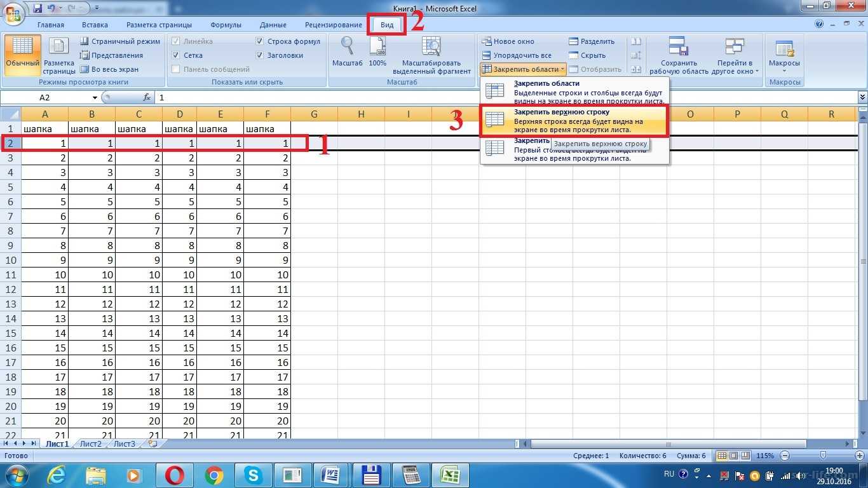Toggle the Заголовки checkbox
Image resolution: width=868 pixels, height=488 pixels.
click(x=260, y=55)
